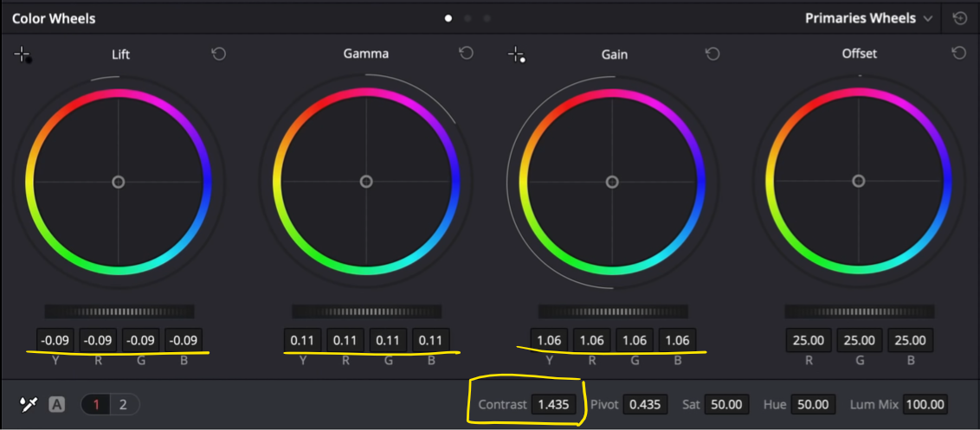Click the Gamma master wheel slider
This screenshot has height=430, width=980.
pos(366,311)
